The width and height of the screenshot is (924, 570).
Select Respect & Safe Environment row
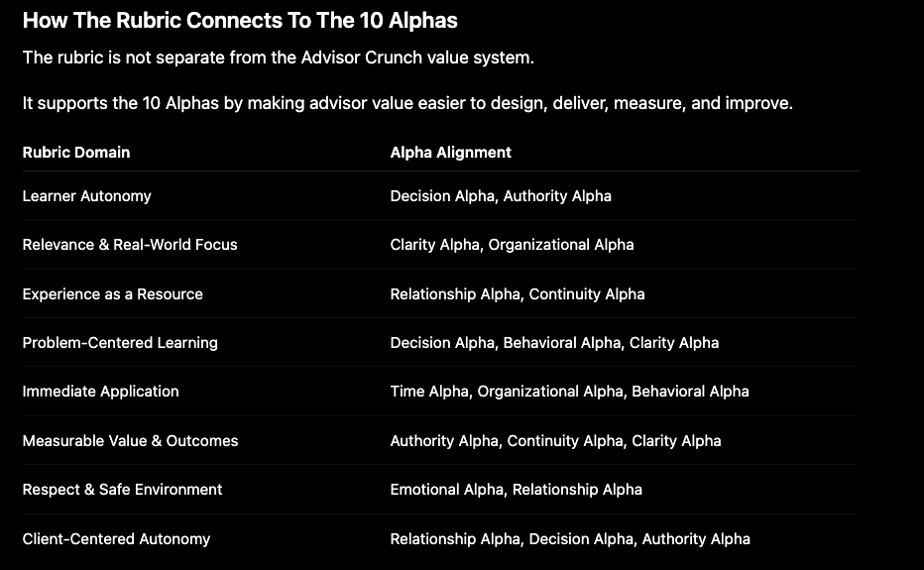coord(441,490)
